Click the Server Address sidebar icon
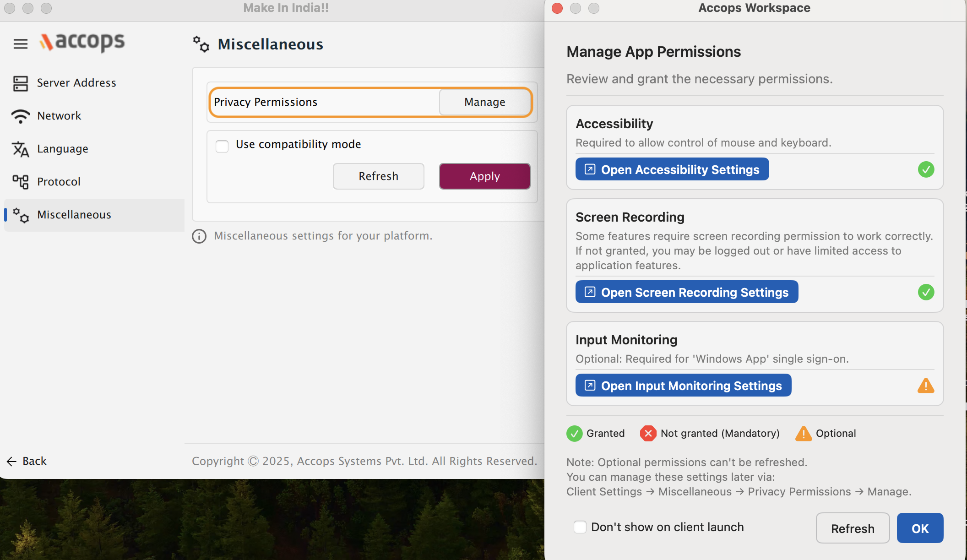Viewport: 967px width, 560px height. 21,83
